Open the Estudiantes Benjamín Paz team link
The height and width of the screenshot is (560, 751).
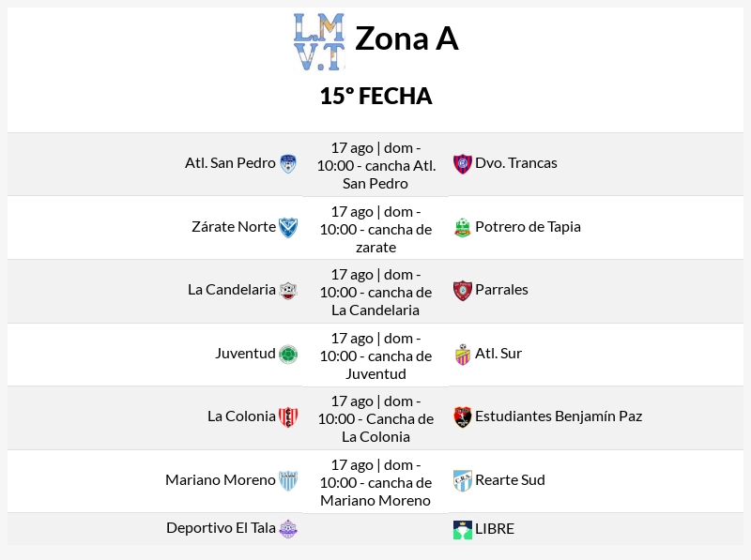pyautogui.click(x=559, y=416)
